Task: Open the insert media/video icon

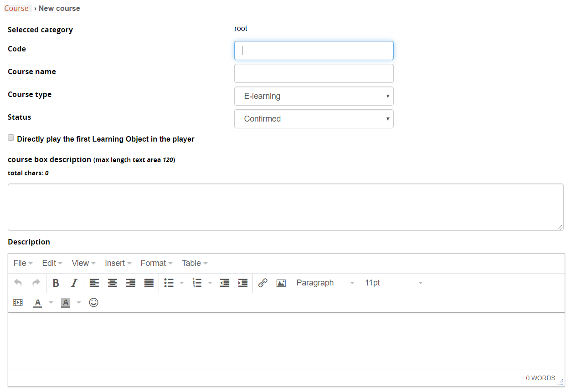Action: [17, 302]
